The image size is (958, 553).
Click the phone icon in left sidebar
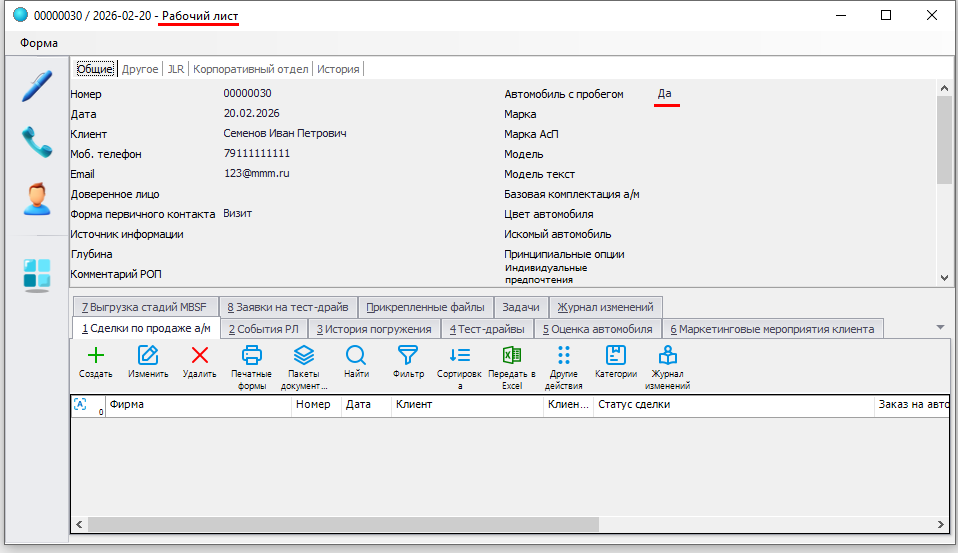coord(37,142)
